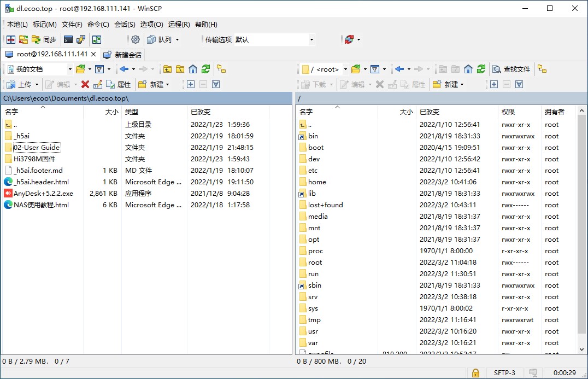Open preferences with the gear icon
The image size is (588, 379).
[135, 39]
